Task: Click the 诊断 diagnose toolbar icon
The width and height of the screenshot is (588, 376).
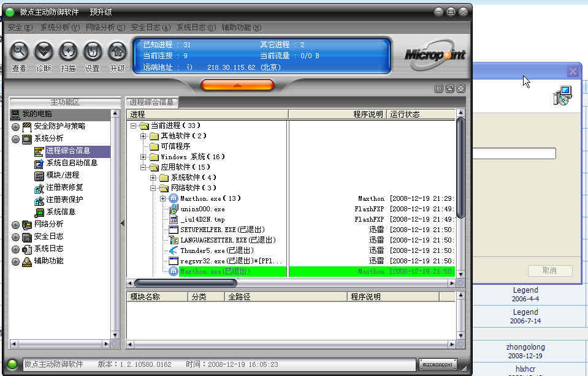Action: pyautogui.click(x=44, y=51)
